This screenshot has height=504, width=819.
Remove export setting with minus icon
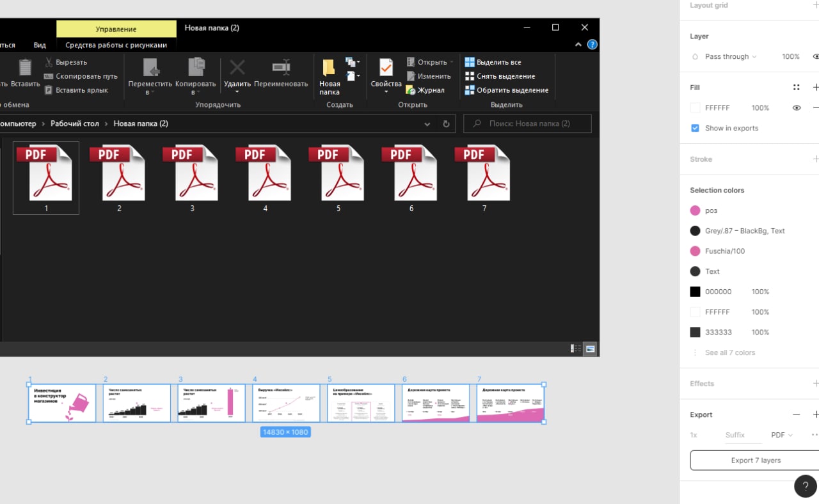797,414
